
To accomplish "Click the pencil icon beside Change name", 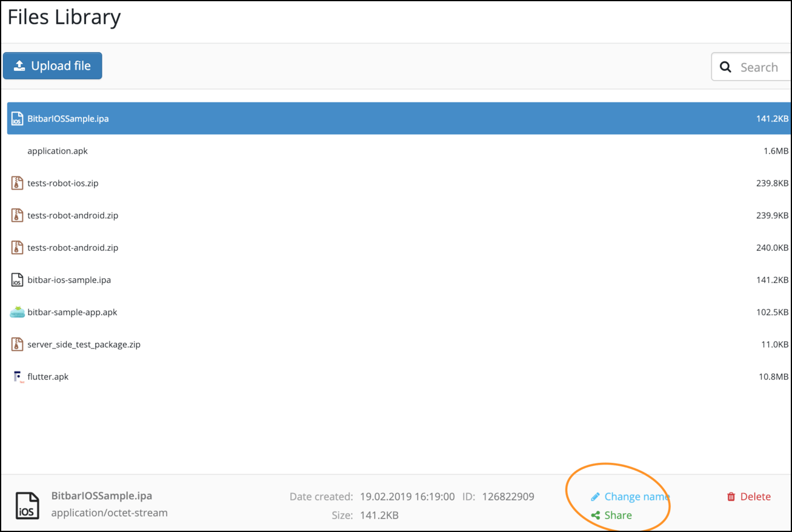I will click(x=595, y=497).
